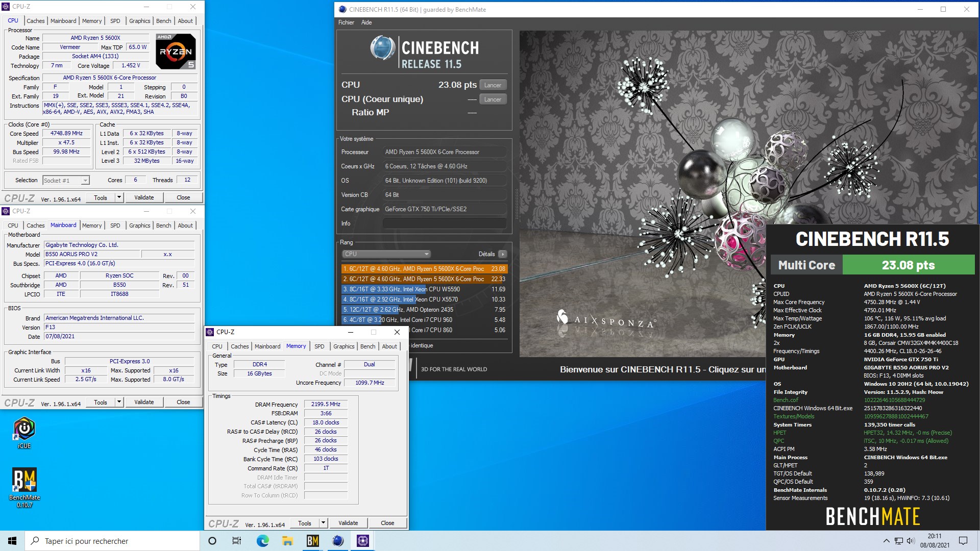Screen dimensions: 980x551
Task: Open the iCUE desktop shortcut
Action: coord(24,433)
